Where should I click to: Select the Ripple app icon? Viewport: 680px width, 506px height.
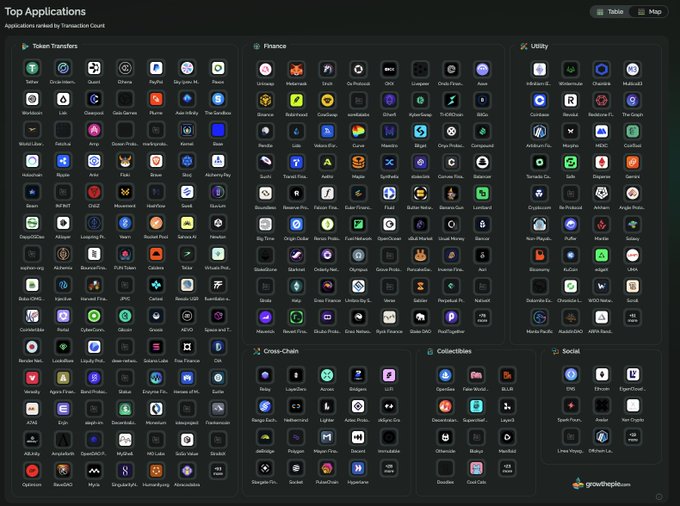point(63,161)
